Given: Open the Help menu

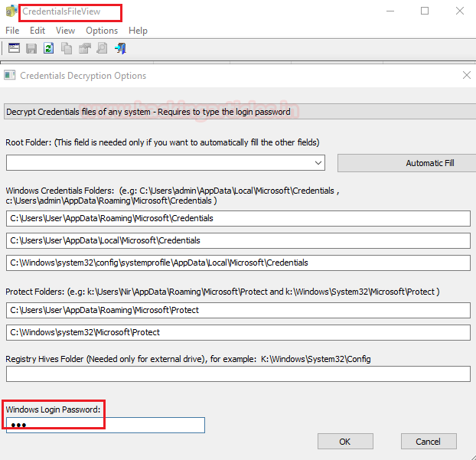Looking at the screenshot, I should coord(138,31).
